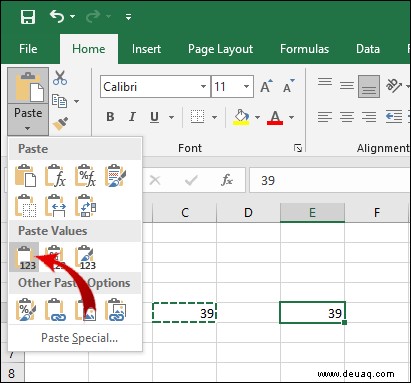This screenshot has height=383, width=411.
Task: Open the Borders dropdown arrow
Action: click(214, 117)
